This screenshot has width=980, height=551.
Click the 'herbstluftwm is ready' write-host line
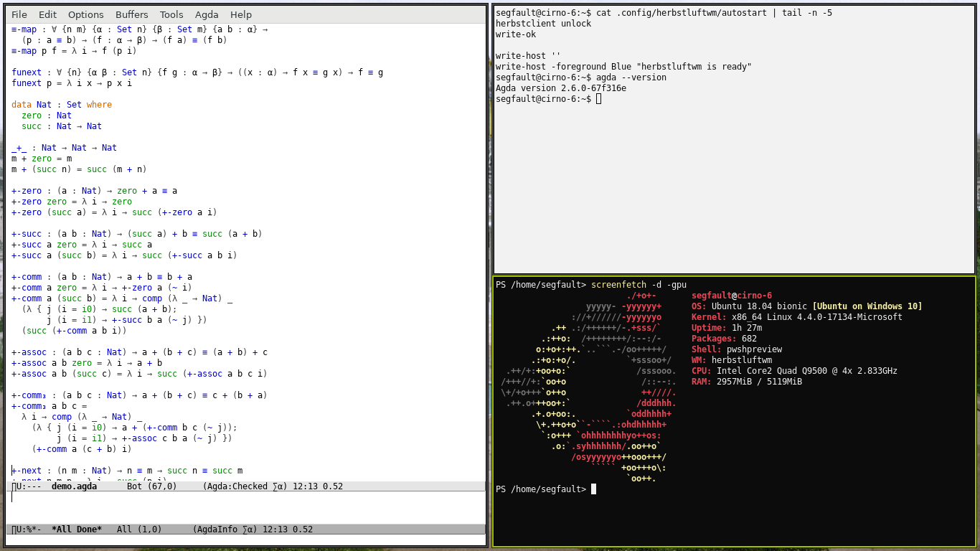point(623,67)
